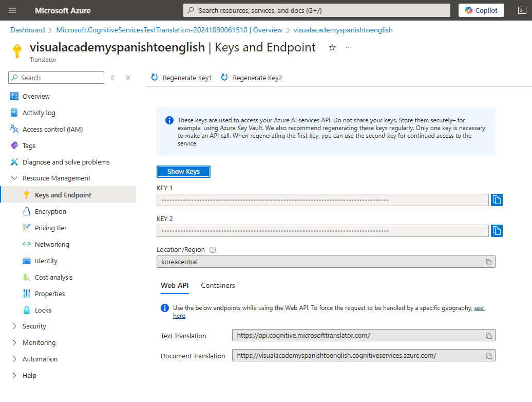Open Access control (IAM) menu item
532x402 pixels.
pyautogui.click(x=52, y=130)
